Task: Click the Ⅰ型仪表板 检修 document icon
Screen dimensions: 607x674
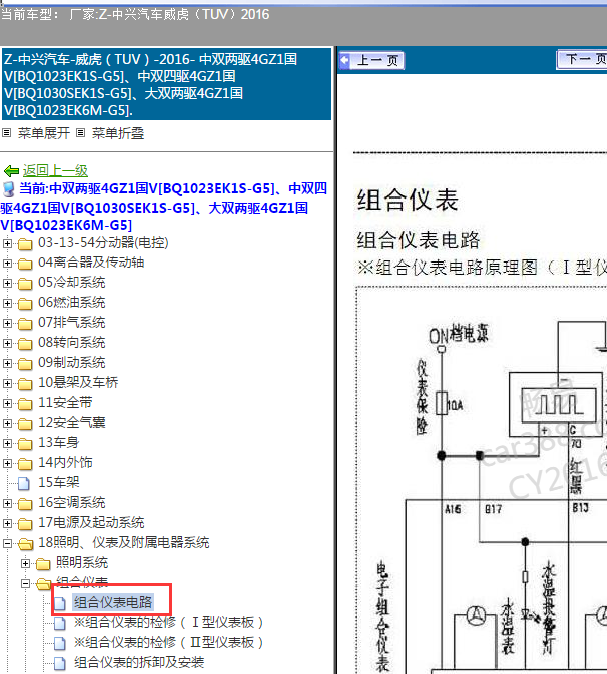Action: [x=60, y=623]
